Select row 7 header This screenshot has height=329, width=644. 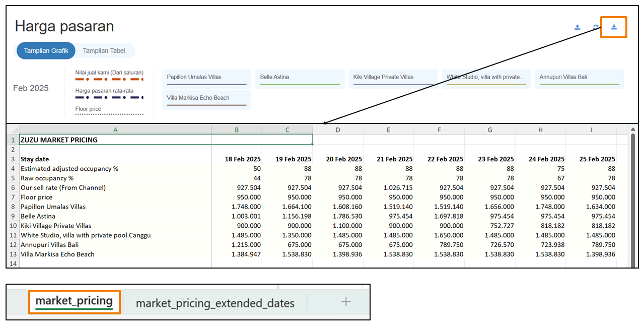coord(13,197)
